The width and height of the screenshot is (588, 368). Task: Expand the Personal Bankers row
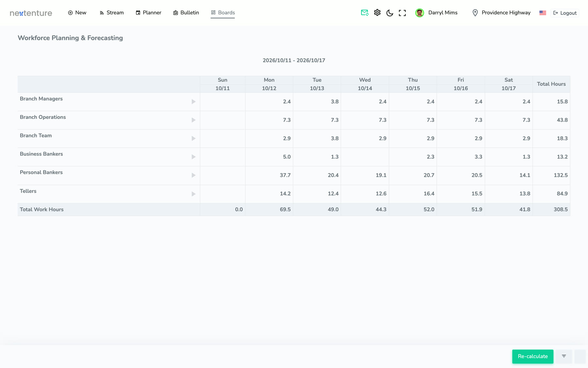(193, 175)
